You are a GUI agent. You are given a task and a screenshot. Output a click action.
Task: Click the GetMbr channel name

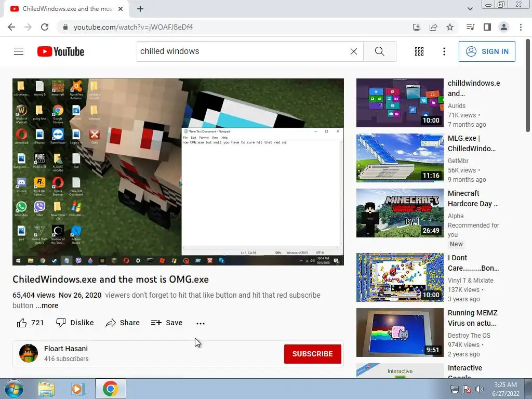tap(458, 161)
